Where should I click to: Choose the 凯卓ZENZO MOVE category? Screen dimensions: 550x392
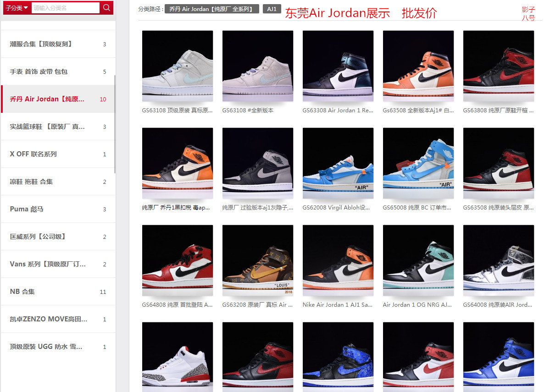coord(58,319)
